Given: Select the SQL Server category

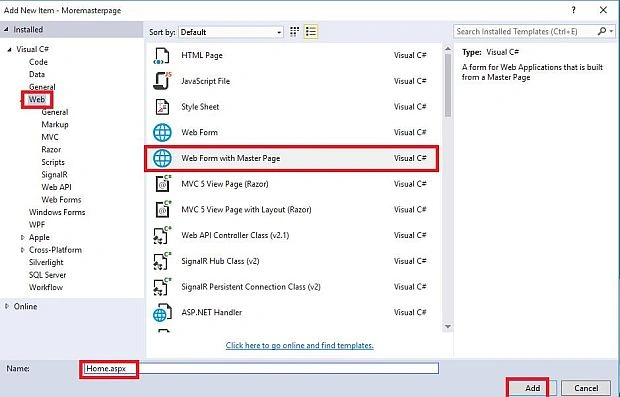Looking at the screenshot, I should 47,275.
